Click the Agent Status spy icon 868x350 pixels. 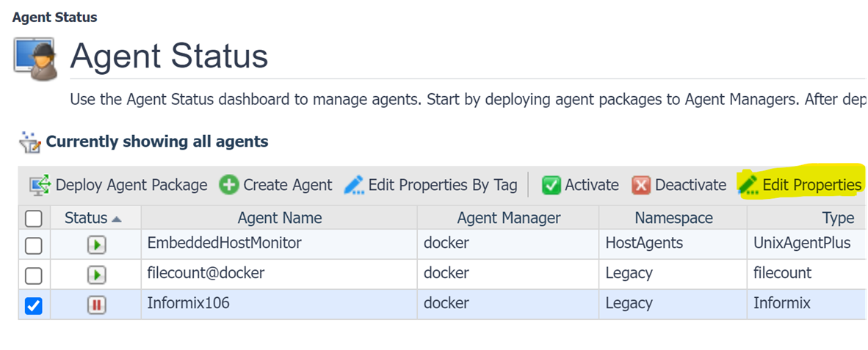click(36, 57)
